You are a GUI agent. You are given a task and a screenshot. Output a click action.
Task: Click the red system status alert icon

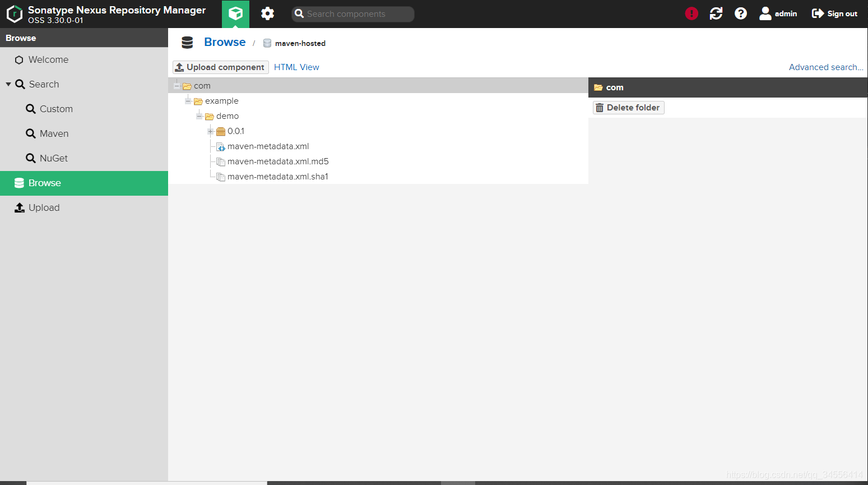[691, 13]
